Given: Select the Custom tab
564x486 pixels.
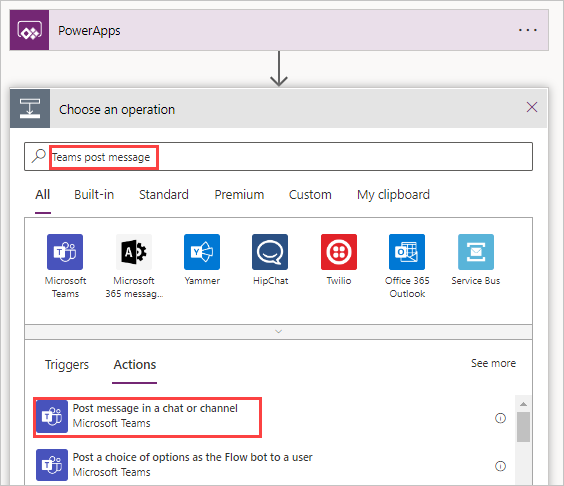Looking at the screenshot, I should click(x=310, y=195).
